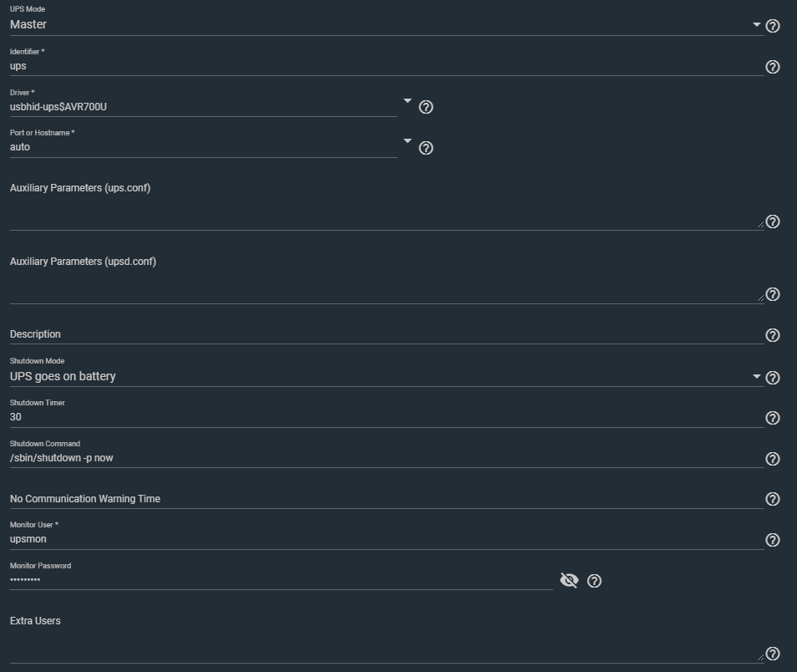Click help icon for Extra Users

(x=773, y=654)
